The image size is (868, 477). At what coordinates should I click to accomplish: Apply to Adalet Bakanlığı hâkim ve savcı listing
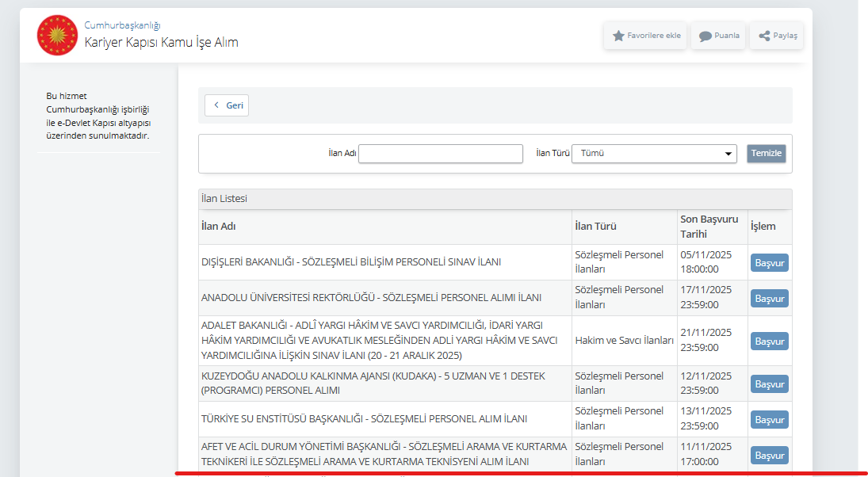click(x=769, y=342)
